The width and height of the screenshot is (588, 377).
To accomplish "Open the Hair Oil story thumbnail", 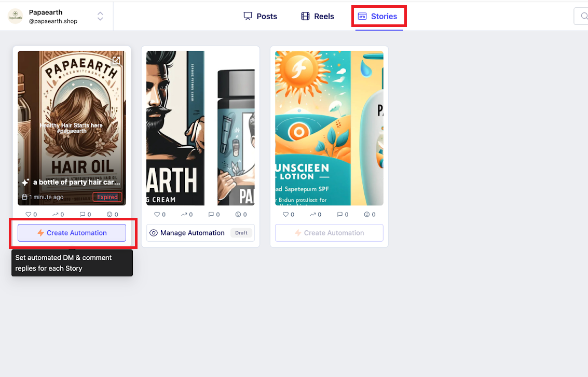I will 72,128.
